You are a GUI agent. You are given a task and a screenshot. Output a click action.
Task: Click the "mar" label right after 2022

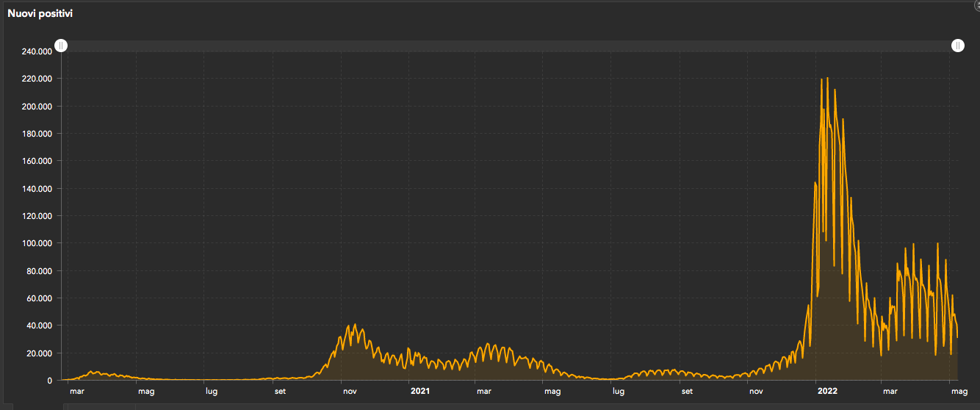[x=890, y=392]
